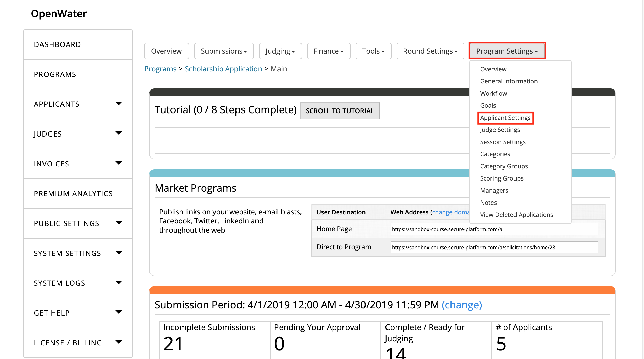Select Judge Settings menu entry
This screenshot has height=359, width=644.
point(500,130)
